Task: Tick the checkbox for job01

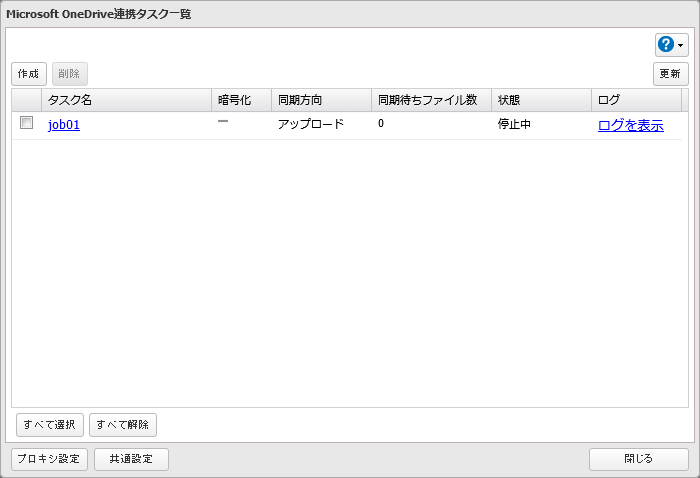Action: [x=27, y=123]
